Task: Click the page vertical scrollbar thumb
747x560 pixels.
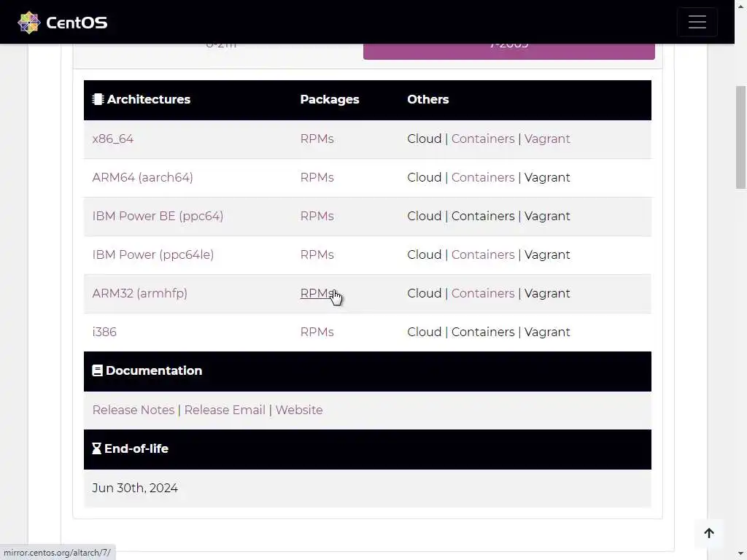Action: click(740, 137)
